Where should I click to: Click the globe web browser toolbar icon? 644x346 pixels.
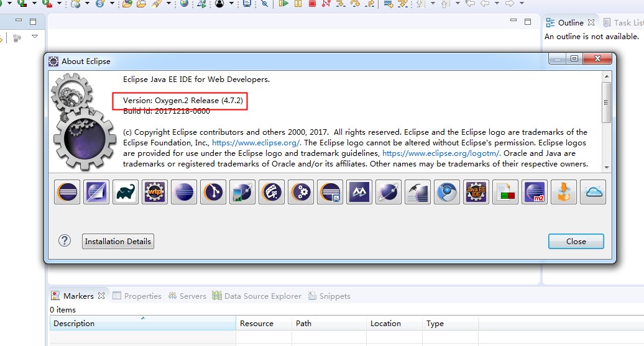[185, 3]
